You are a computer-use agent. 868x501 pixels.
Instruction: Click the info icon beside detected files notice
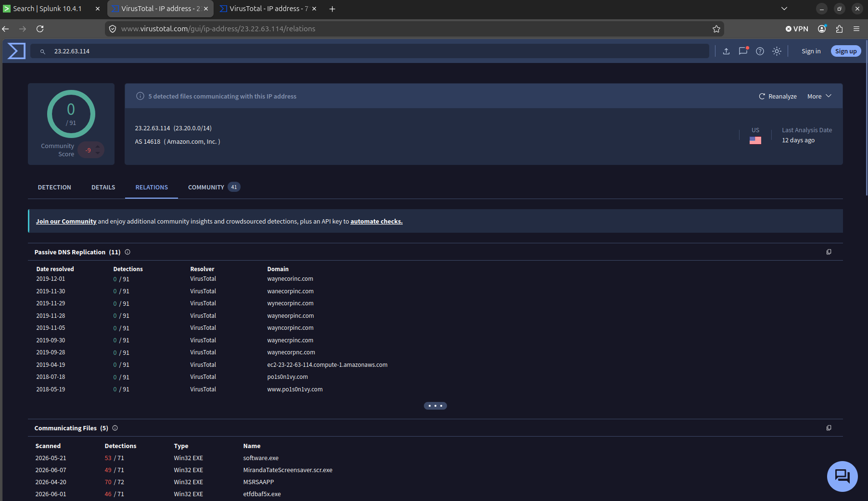(140, 96)
